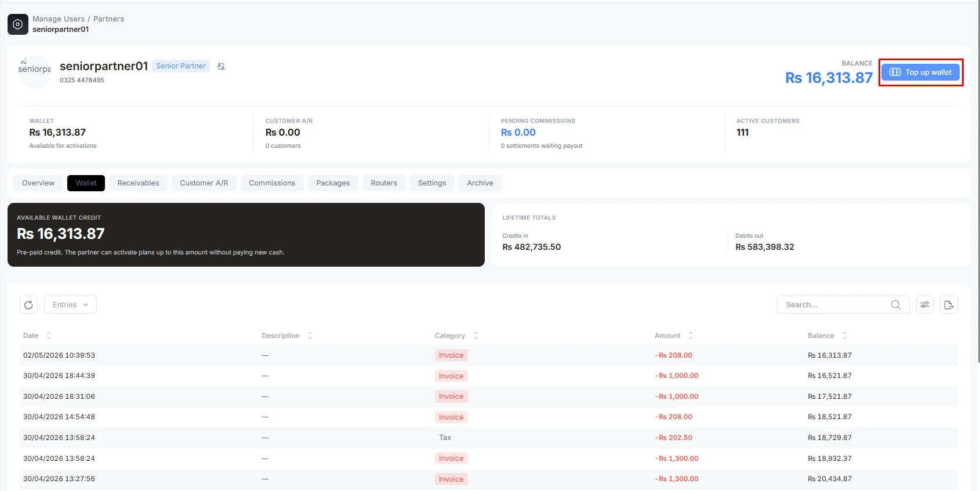Open Partners breadcrumb link

(108, 19)
